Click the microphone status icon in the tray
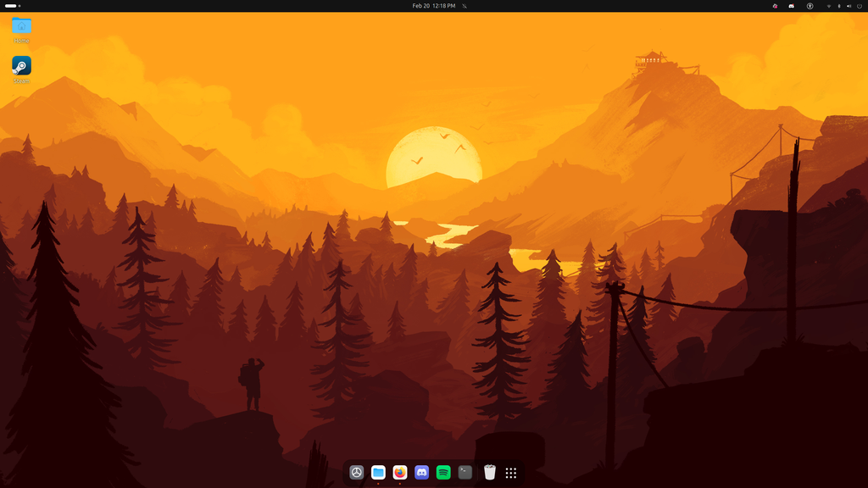 [x=841, y=6]
